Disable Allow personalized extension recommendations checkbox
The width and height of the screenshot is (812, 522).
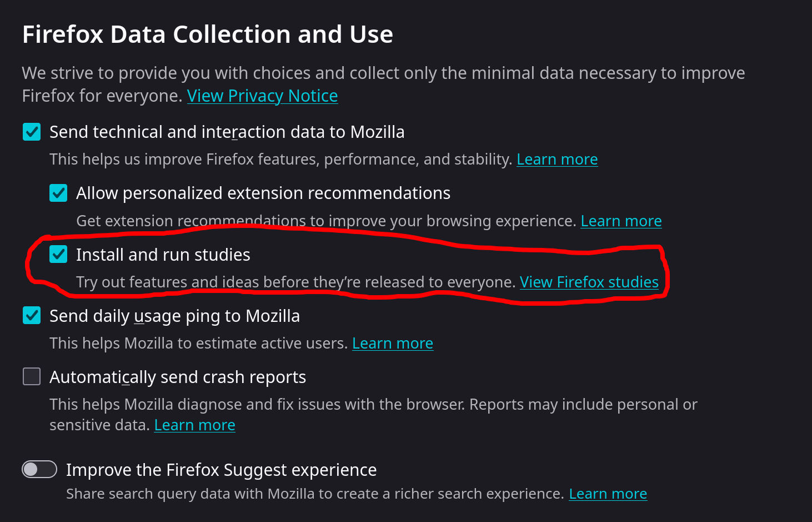(58, 193)
